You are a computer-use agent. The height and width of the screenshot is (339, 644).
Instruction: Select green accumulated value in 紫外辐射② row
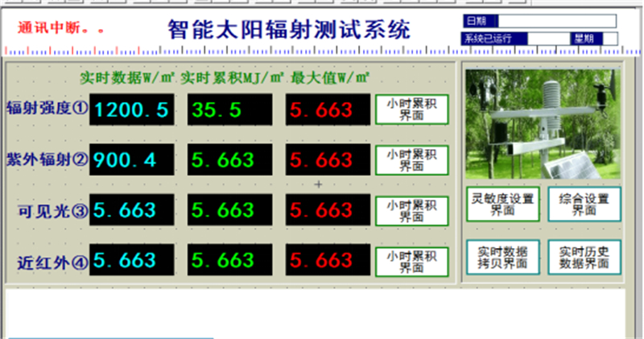click(x=229, y=160)
